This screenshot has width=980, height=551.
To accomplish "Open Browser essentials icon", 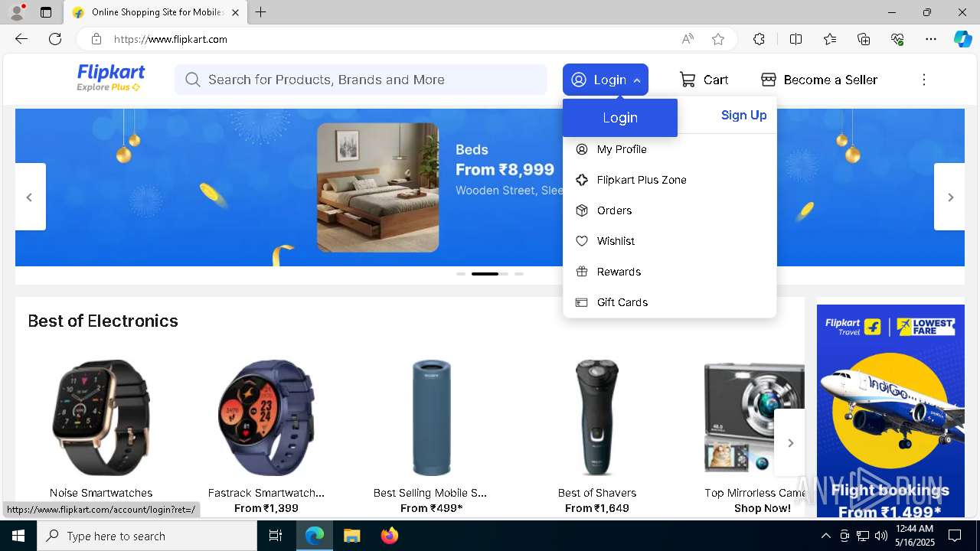I will tap(897, 39).
